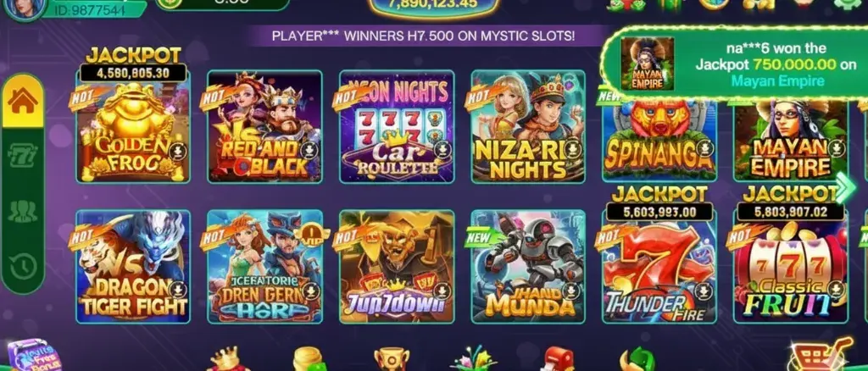868x371 pixels.
Task: Open the shopping cart icon at bottom right
Action: click(x=821, y=357)
